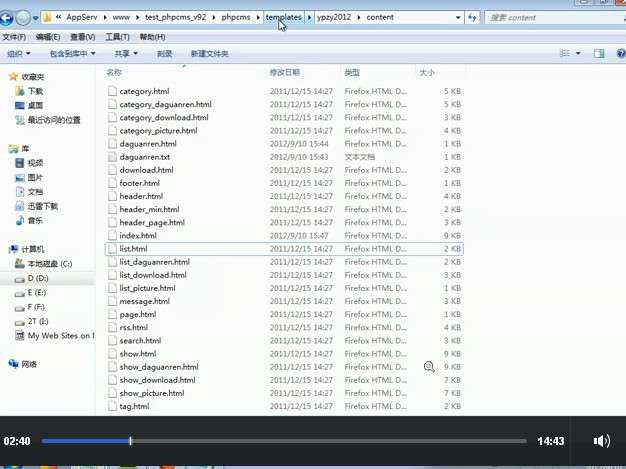Click the refresh icon beside address bar
The width and height of the screenshot is (626, 469).
[x=472, y=17]
